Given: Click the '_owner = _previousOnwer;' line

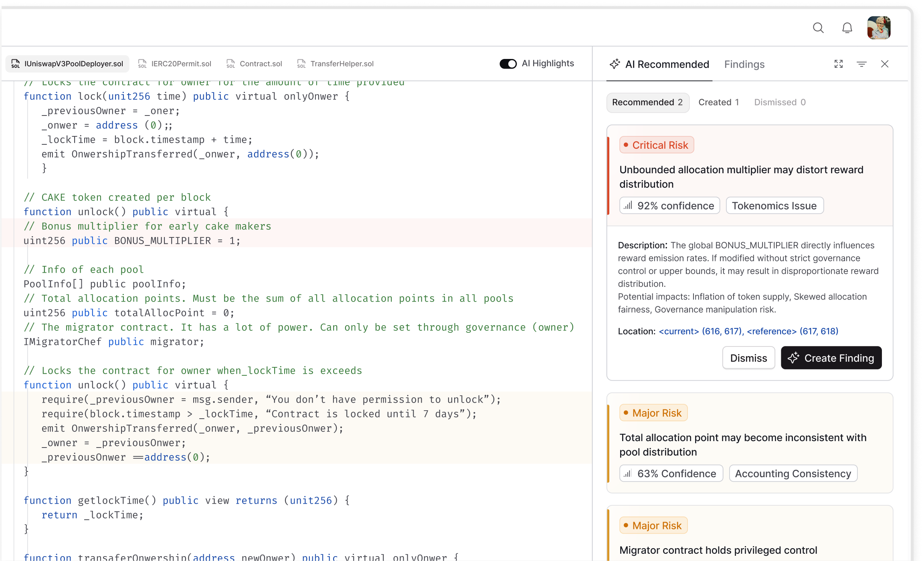Looking at the screenshot, I should [113, 443].
